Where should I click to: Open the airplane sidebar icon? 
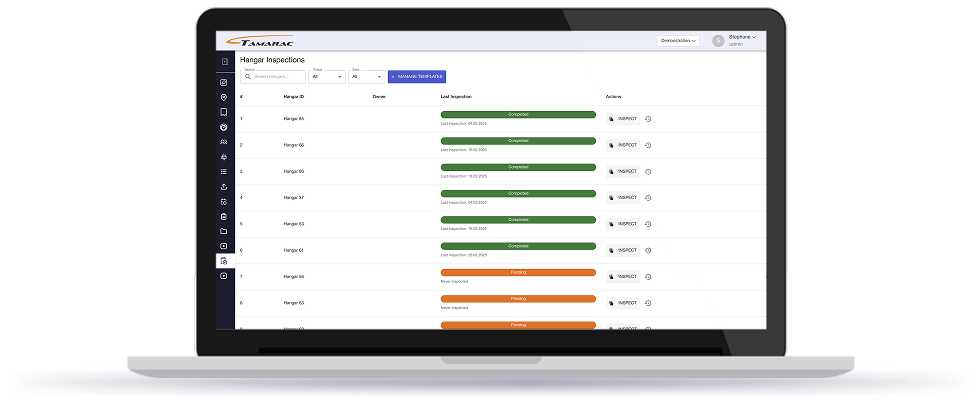[x=224, y=157]
